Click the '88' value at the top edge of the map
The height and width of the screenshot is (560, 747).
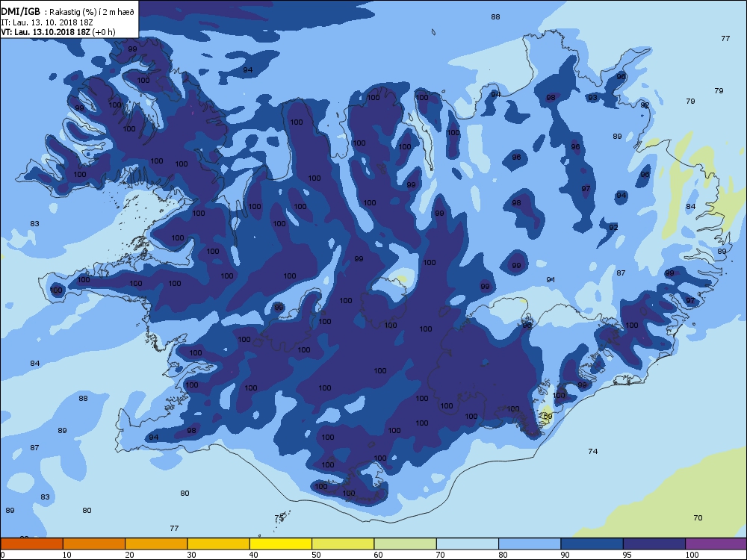tap(495, 17)
